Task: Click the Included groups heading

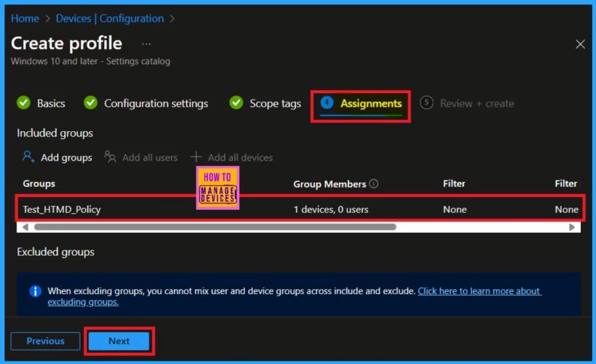Action: [55, 133]
